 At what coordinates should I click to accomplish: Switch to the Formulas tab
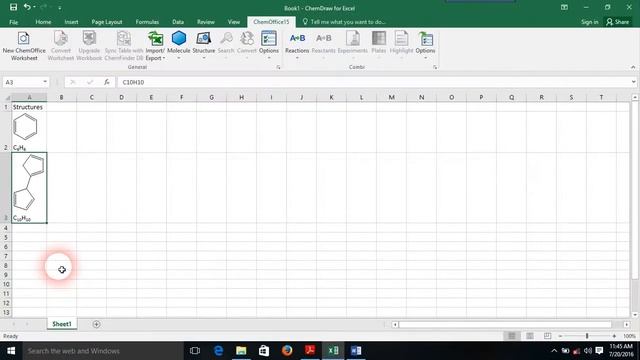[x=147, y=22]
